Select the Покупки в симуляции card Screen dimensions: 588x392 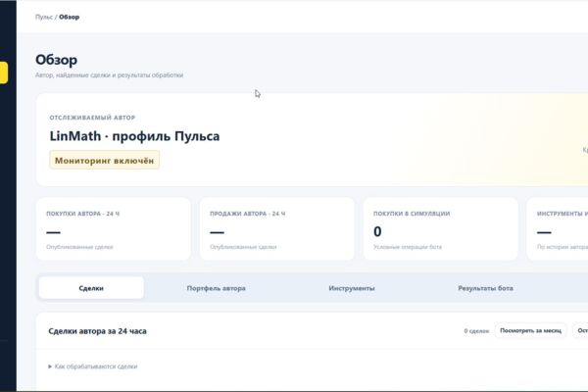440,228
